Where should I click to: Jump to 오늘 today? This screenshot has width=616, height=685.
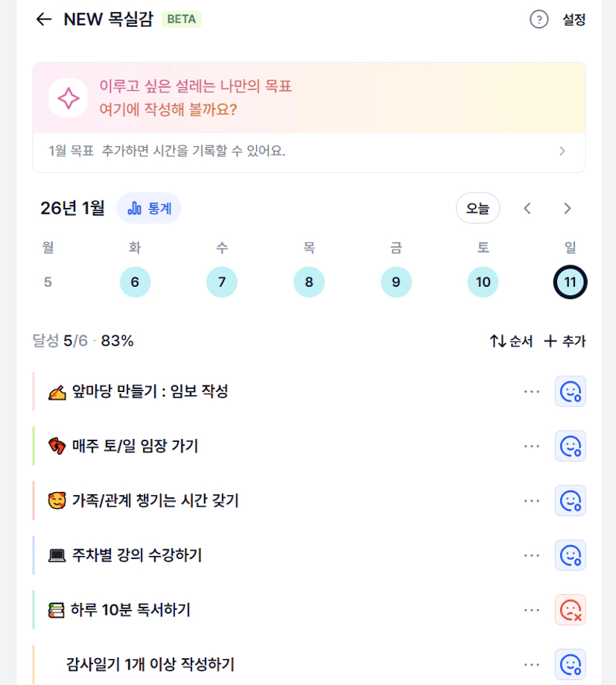coord(477,208)
